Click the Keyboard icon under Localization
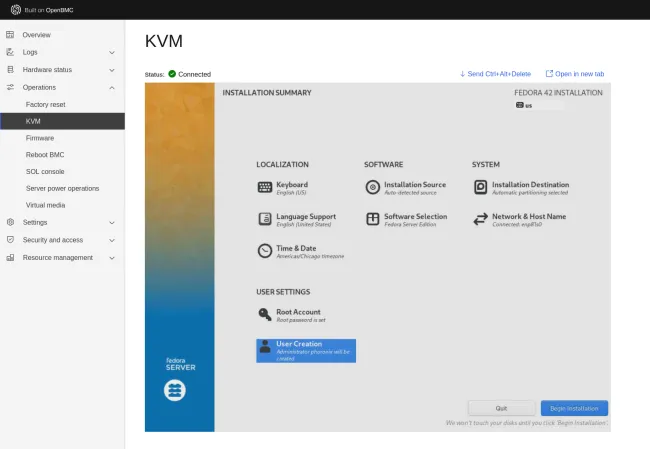 (x=265, y=187)
